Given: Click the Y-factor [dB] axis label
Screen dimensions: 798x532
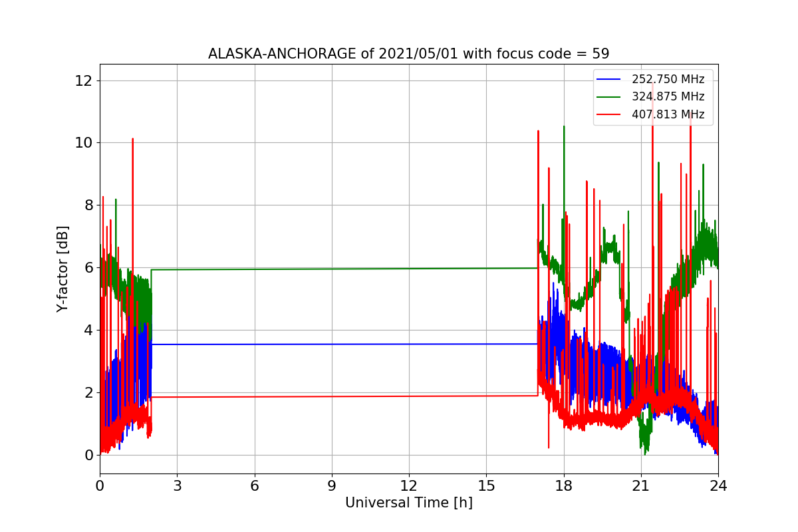Looking at the screenshot, I should click(63, 269).
